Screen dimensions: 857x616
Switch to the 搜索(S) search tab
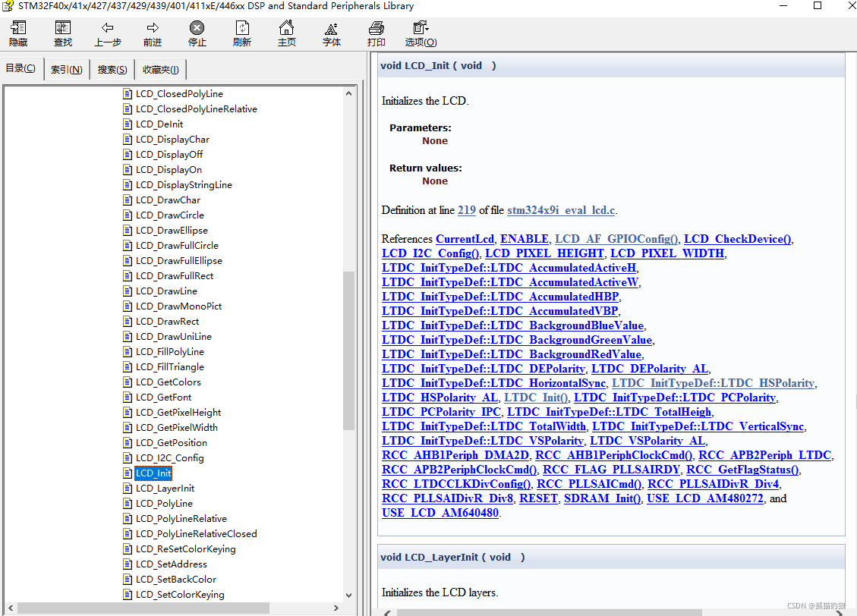(112, 69)
